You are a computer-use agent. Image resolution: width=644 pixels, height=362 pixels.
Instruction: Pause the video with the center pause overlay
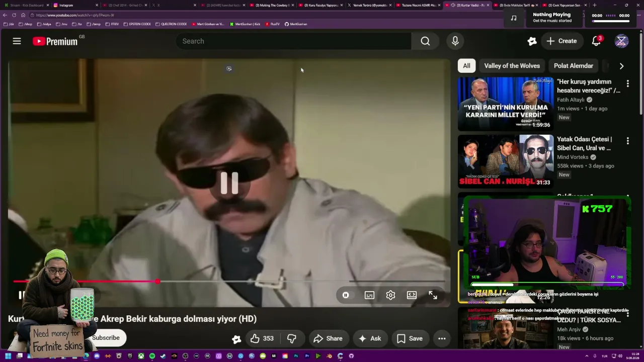coord(229,183)
